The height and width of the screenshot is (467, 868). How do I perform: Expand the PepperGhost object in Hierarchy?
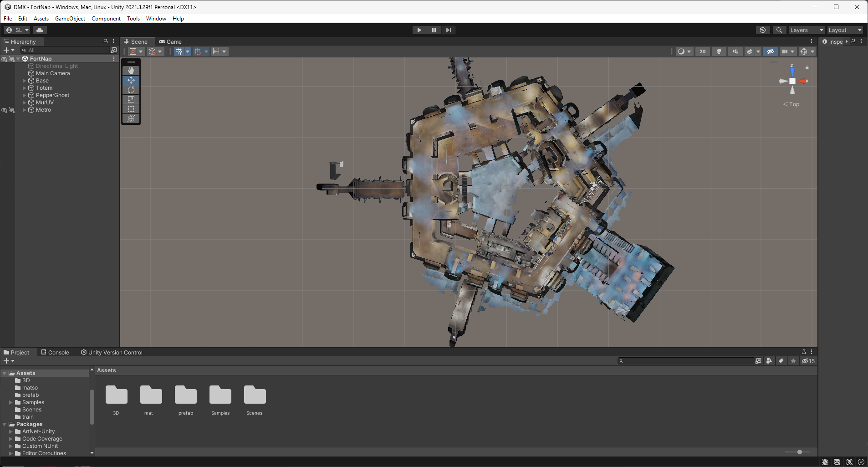coord(24,95)
